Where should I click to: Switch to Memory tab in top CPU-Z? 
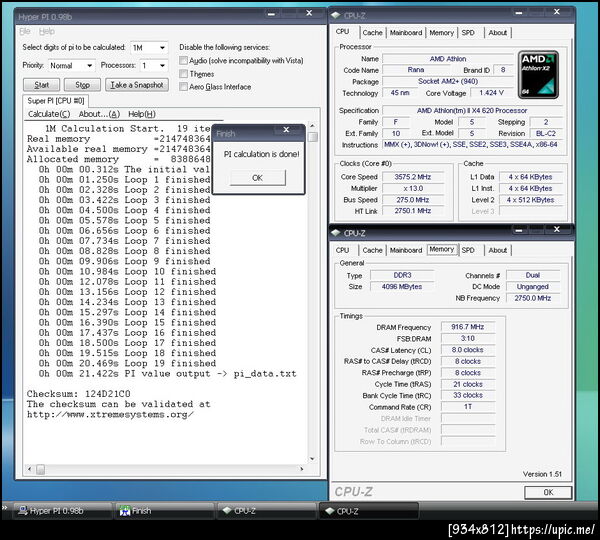click(441, 33)
